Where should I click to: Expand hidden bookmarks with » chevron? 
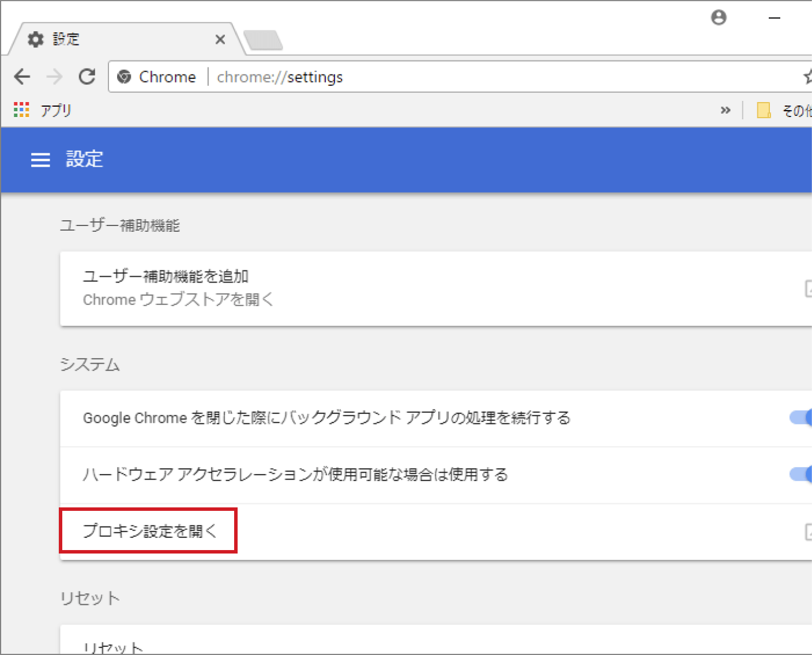[725, 110]
